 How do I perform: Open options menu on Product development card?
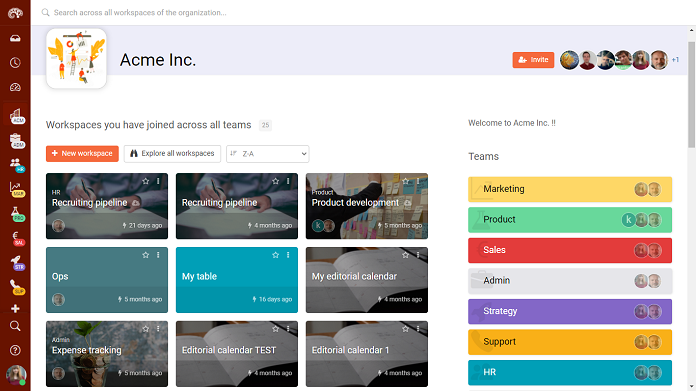(x=418, y=181)
